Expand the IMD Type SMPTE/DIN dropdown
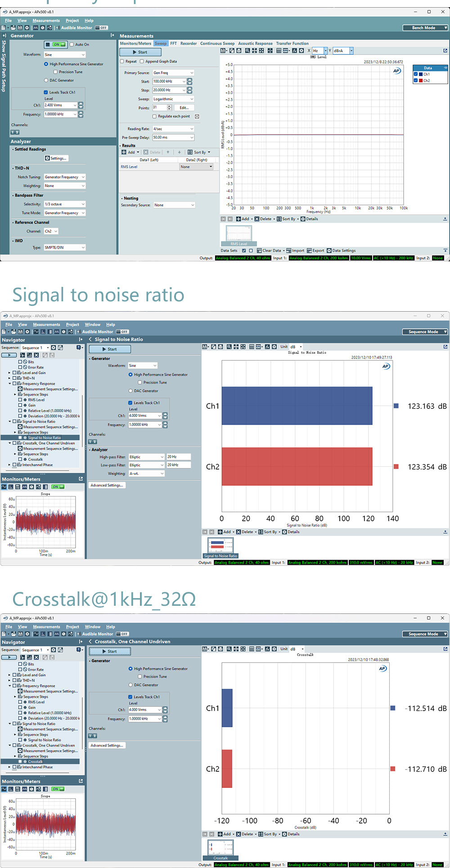 pyautogui.click(x=64, y=247)
